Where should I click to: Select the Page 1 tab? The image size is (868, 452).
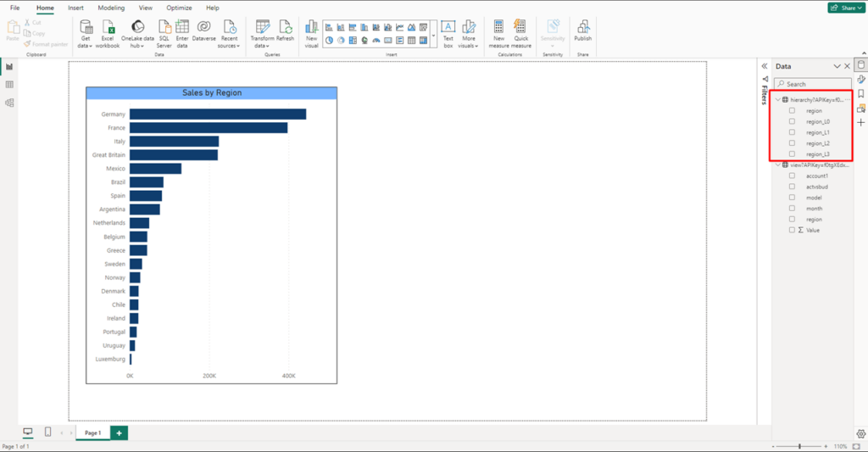point(93,432)
